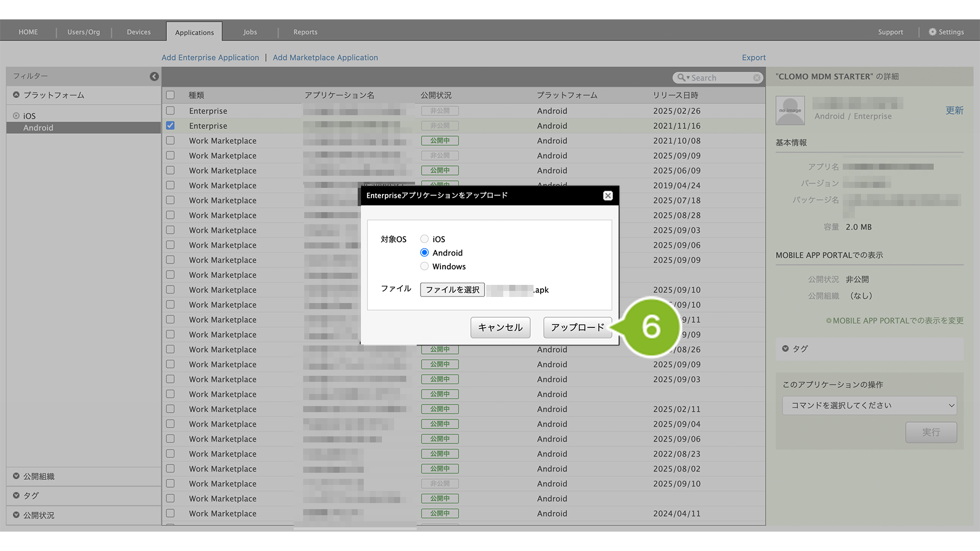Viewport: 980px width, 551px height.
Task: Open the コマンドを選択してください dropdown
Action: [x=869, y=406]
